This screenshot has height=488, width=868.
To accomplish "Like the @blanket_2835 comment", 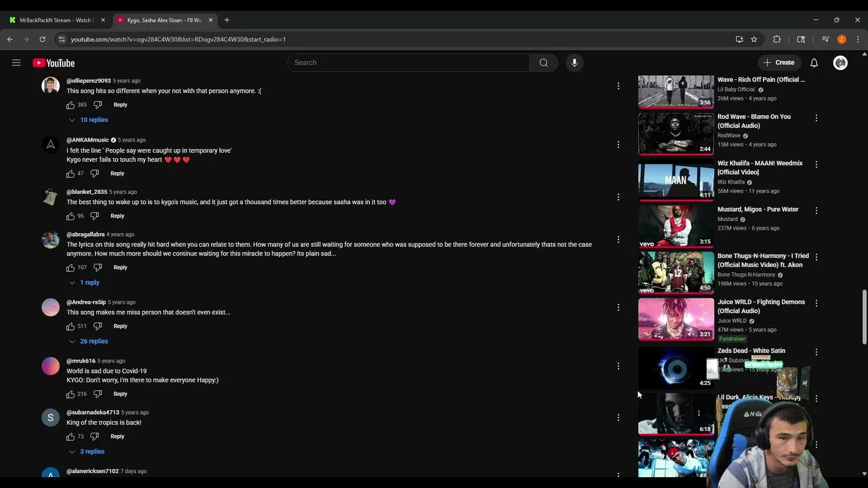I will click(x=71, y=216).
